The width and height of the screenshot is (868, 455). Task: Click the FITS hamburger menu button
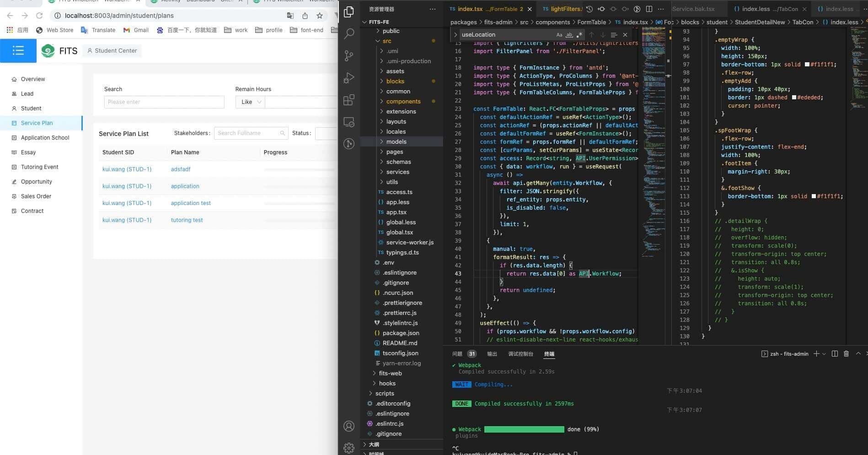click(x=18, y=50)
